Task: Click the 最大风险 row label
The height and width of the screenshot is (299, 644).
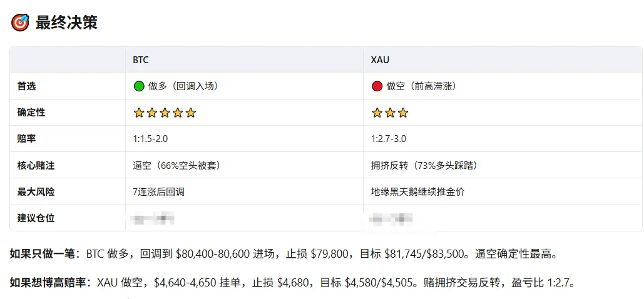Action: tap(36, 192)
